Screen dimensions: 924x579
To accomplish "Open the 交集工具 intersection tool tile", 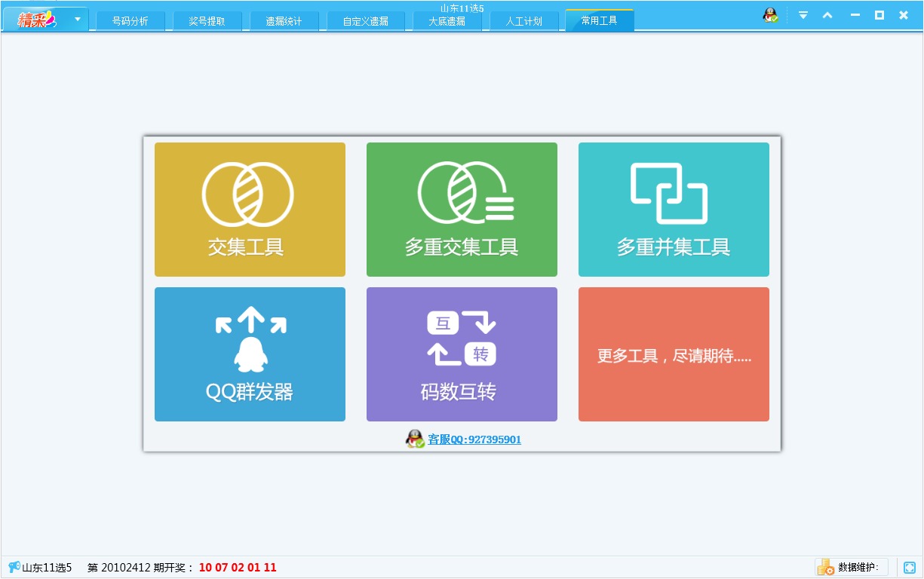I will (250, 210).
